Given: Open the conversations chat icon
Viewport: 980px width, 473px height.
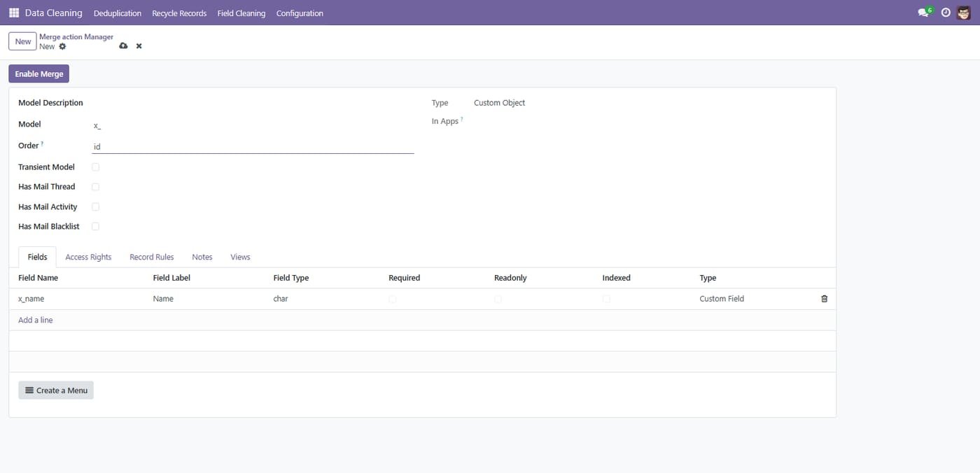Looking at the screenshot, I should pos(925,13).
